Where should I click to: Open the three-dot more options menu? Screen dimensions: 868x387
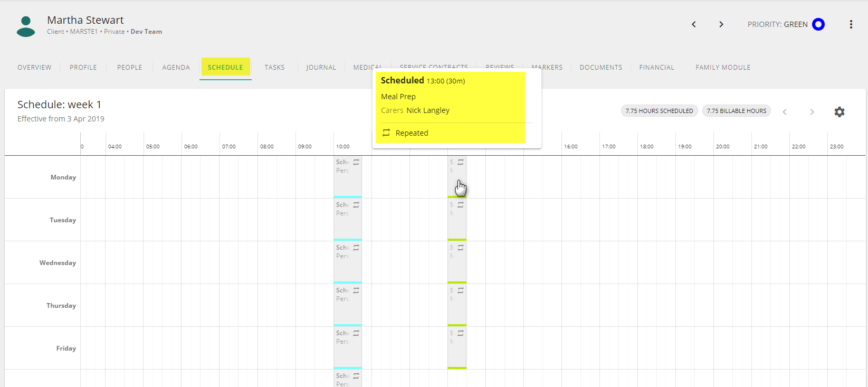pyautogui.click(x=851, y=24)
